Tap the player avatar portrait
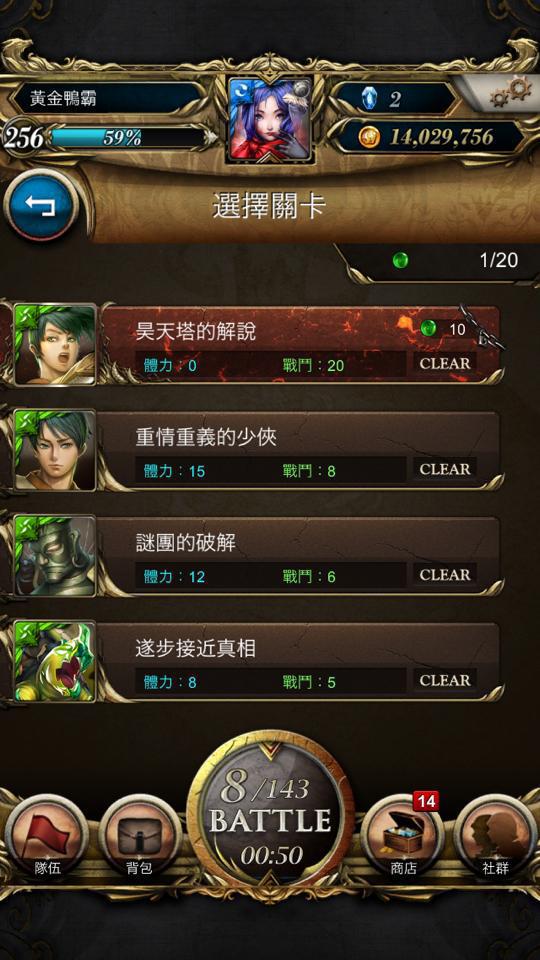540x960 pixels. click(x=270, y=119)
